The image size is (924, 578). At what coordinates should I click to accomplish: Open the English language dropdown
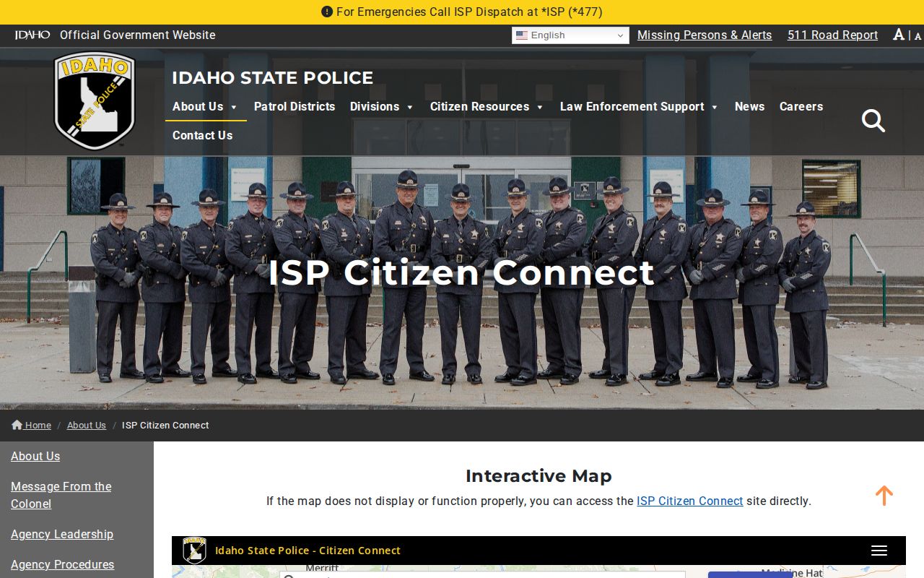click(570, 35)
